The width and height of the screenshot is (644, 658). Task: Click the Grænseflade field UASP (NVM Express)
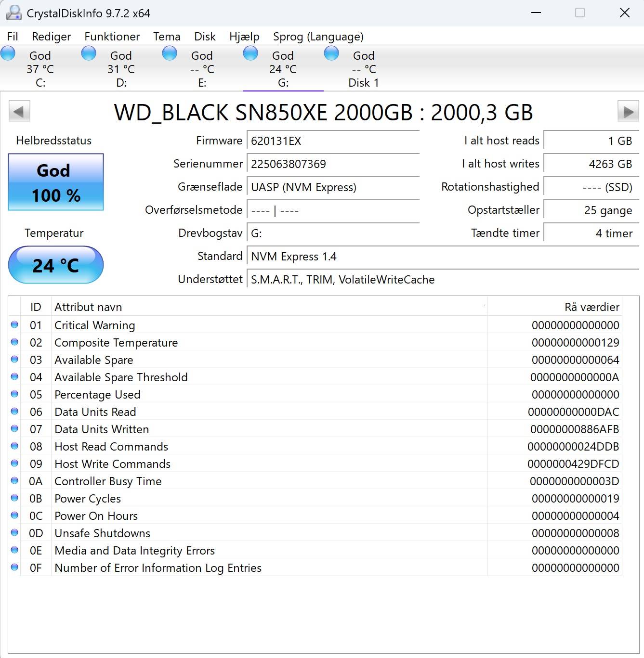pos(333,187)
